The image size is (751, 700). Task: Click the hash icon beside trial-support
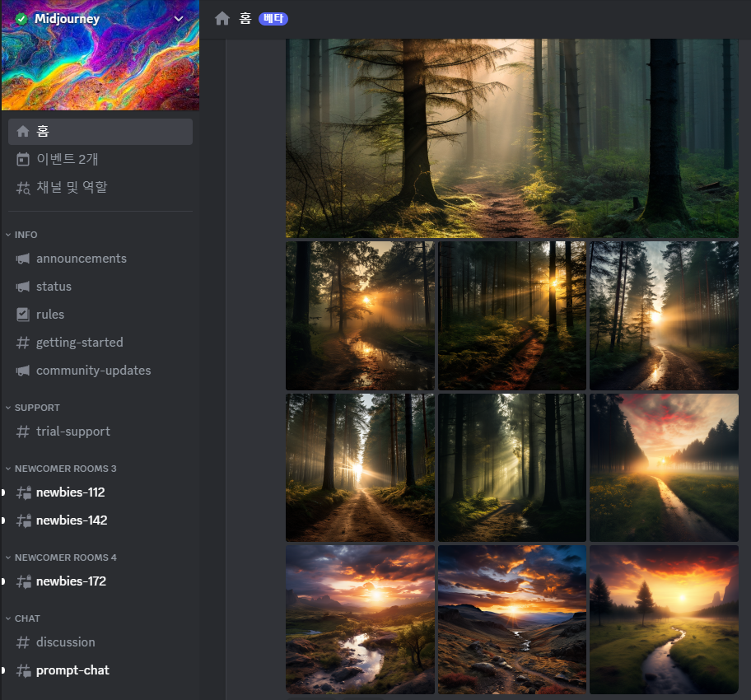point(23,432)
